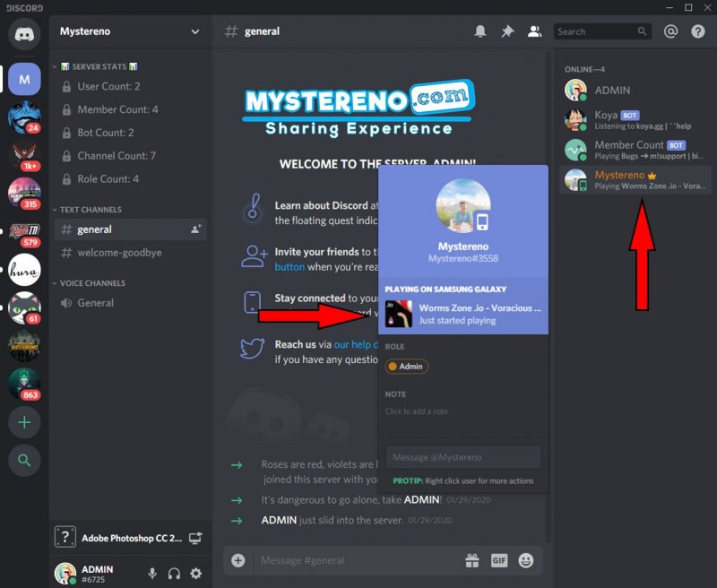
Task: Toggle microphone mute
Action: [x=152, y=574]
